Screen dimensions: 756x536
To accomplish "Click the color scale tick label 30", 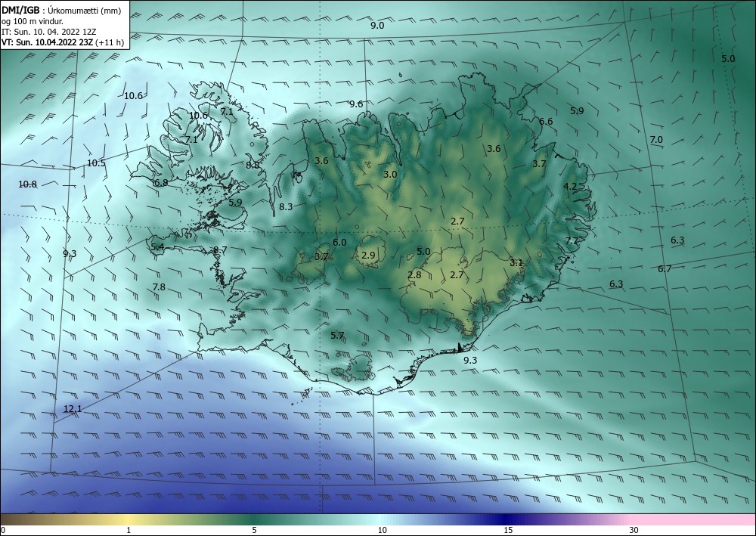I will pyautogui.click(x=634, y=530).
